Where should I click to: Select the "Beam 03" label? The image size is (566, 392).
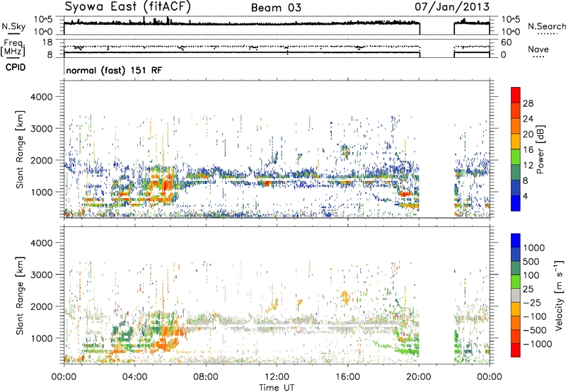coord(276,8)
